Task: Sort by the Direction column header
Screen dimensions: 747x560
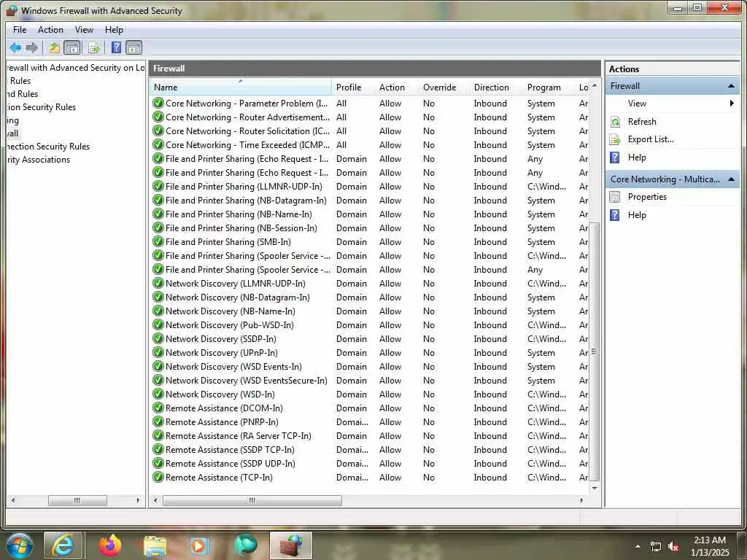Action: coord(496,87)
